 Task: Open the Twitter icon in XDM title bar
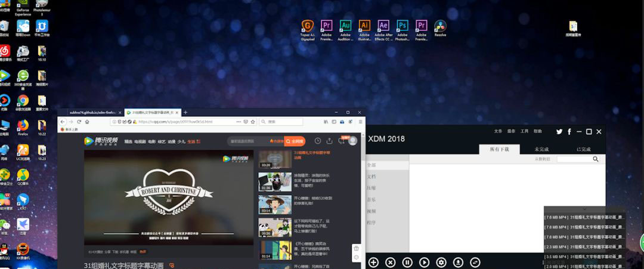559,132
